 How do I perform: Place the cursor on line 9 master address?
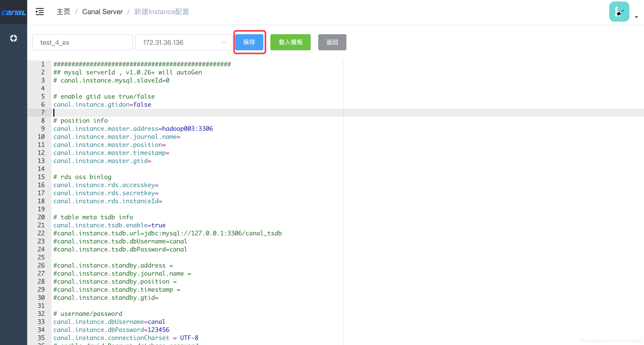(133, 129)
